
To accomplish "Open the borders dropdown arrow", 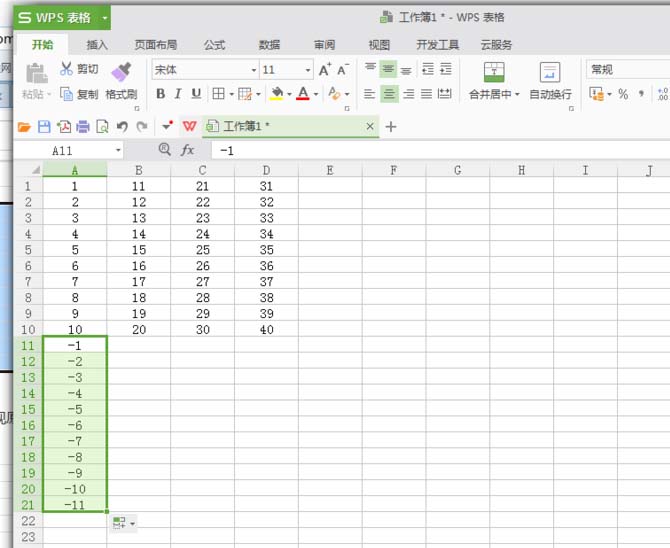I will click(231, 94).
